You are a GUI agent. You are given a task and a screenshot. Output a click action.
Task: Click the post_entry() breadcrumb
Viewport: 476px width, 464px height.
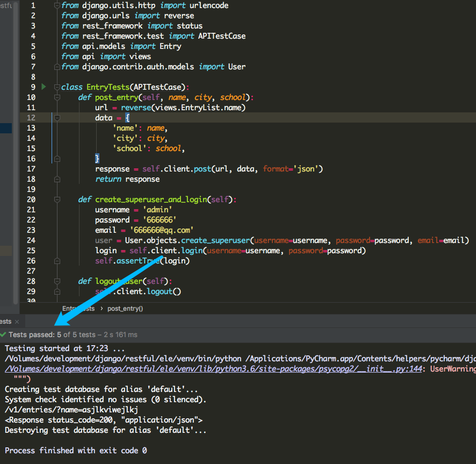click(x=125, y=309)
